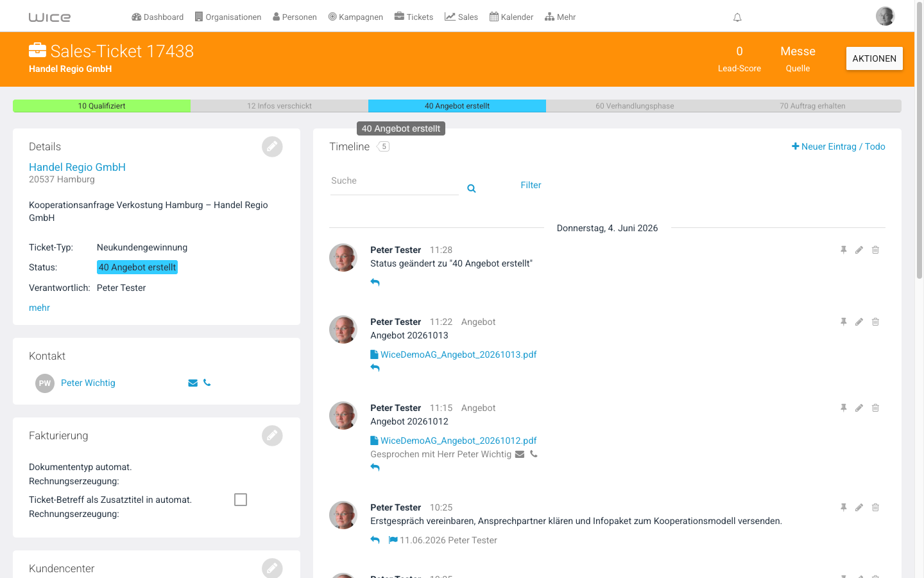Click the todo flag dated 11.06.2026

[x=393, y=540]
